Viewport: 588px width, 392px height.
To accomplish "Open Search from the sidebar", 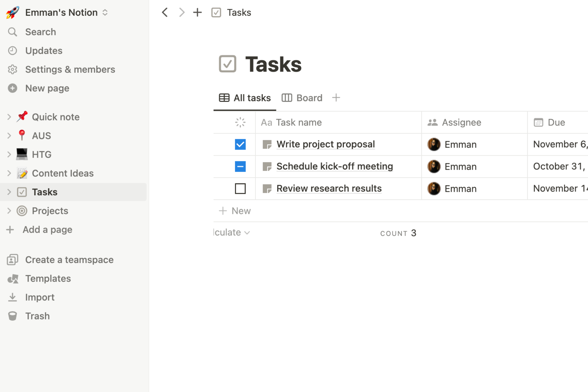I will tap(40, 32).
